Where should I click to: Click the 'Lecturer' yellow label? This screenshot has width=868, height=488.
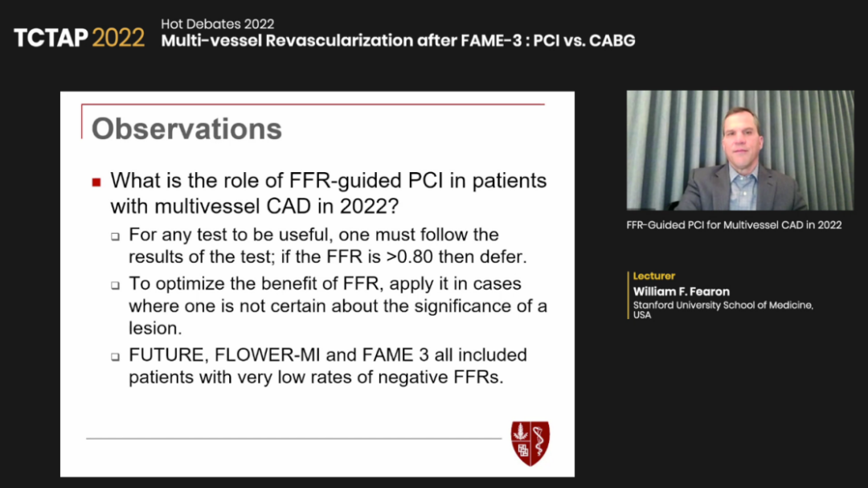click(x=653, y=276)
